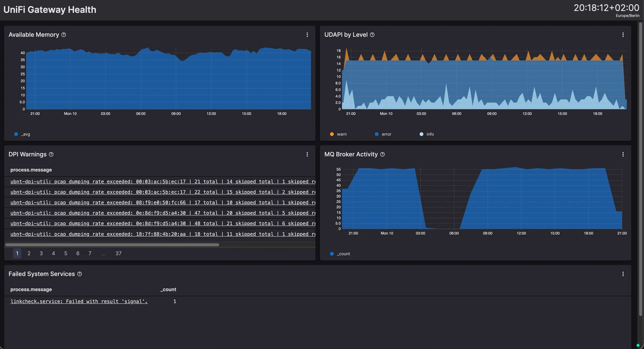
Task: Click the Europe/Berlin timezone label
Action: point(627,16)
